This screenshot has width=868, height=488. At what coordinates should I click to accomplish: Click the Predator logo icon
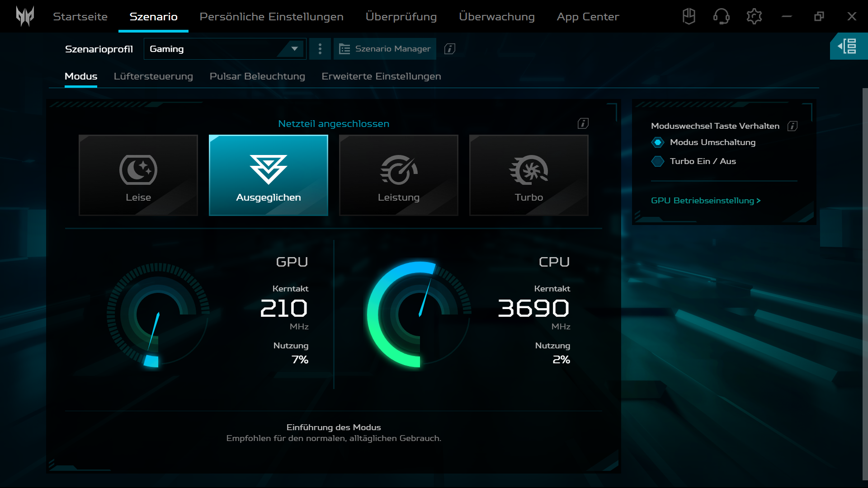pos(25,16)
